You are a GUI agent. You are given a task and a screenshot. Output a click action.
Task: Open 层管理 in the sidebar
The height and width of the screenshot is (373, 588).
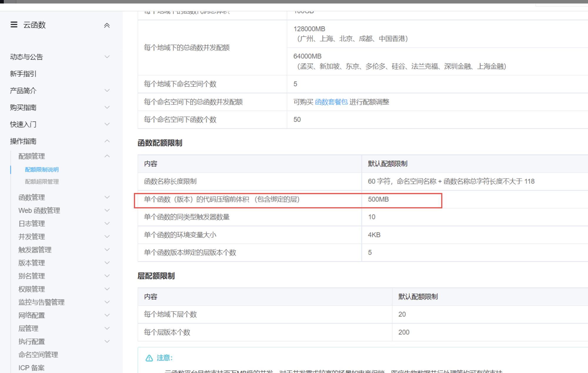click(x=29, y=328)
